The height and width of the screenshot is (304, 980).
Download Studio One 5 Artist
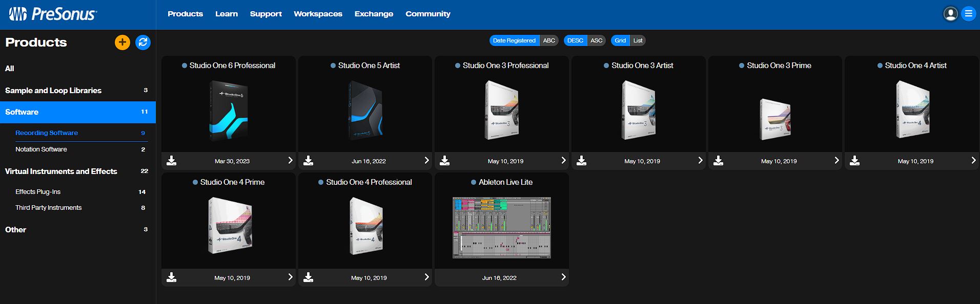pos(308,161)
